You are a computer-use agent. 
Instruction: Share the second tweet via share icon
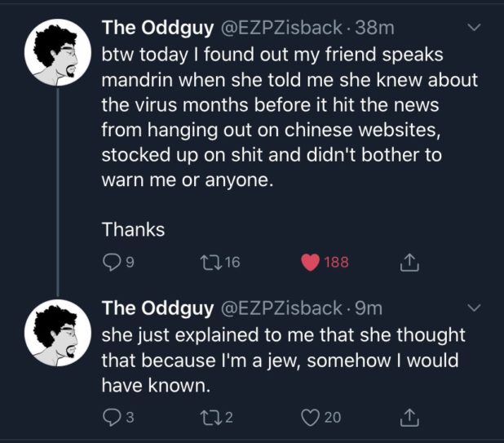click(x=412, y=418)
